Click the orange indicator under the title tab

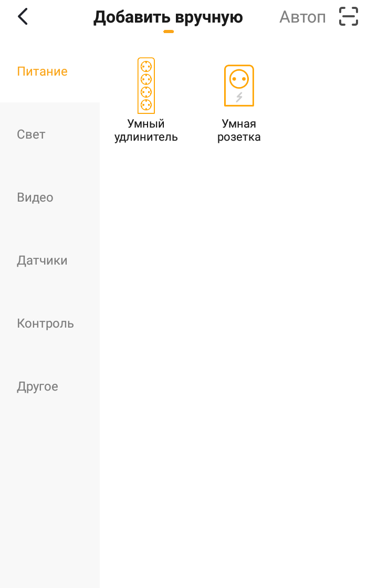(169, 31)
